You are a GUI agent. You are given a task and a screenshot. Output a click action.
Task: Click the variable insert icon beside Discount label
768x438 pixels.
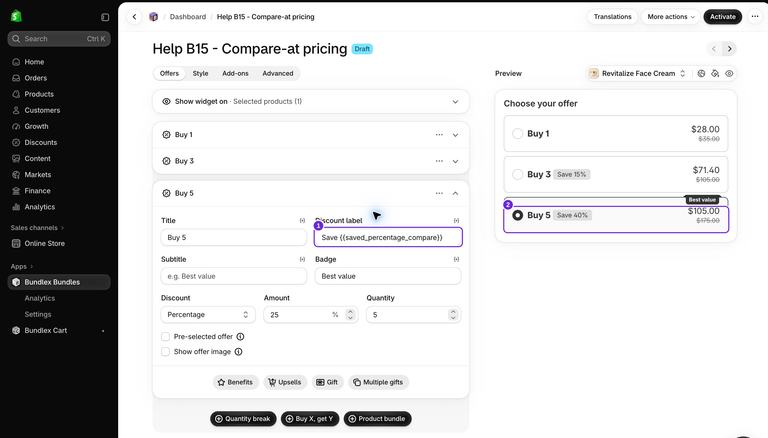pyautogui.click(x=456, y=220)
